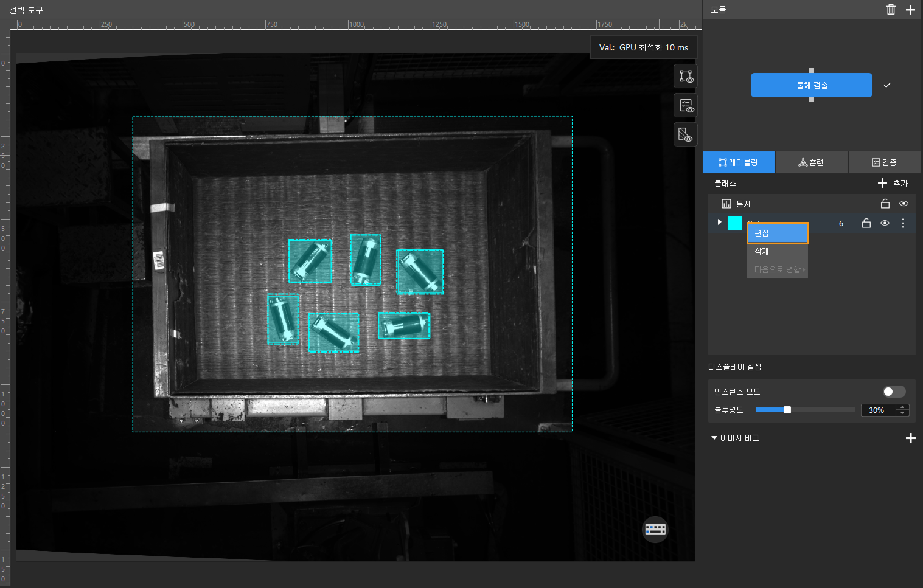Image resolution: width=923 pixels, height=588 pixels.
Task: Open the on-screen keyboard shortcuts icon
Action: pyautogui.click(x=655, y=529)
